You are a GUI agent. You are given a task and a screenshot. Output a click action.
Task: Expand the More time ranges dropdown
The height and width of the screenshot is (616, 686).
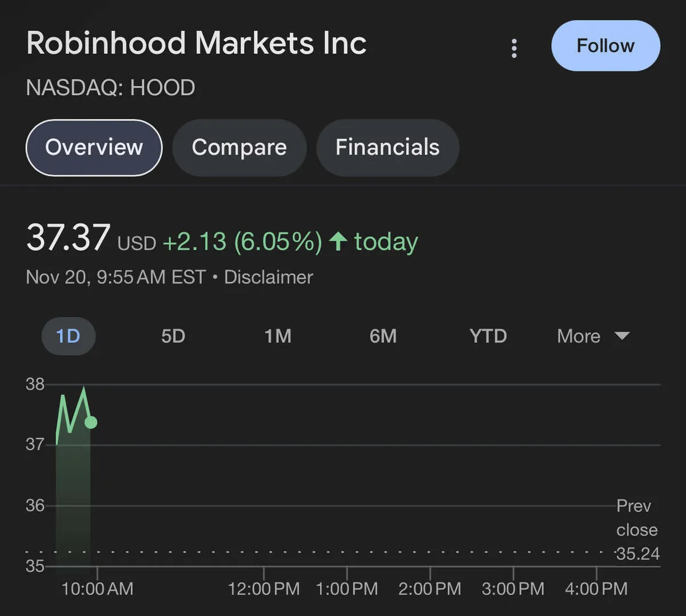click(579, 336)
